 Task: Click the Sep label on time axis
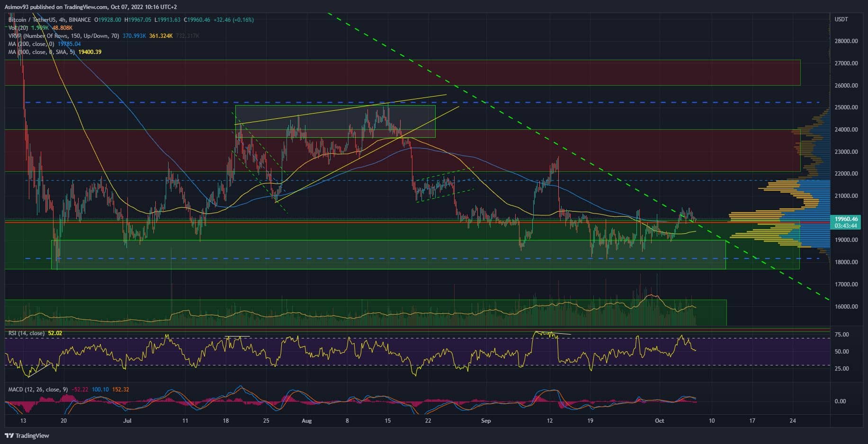pyautogui.click(x=485, y=421)
